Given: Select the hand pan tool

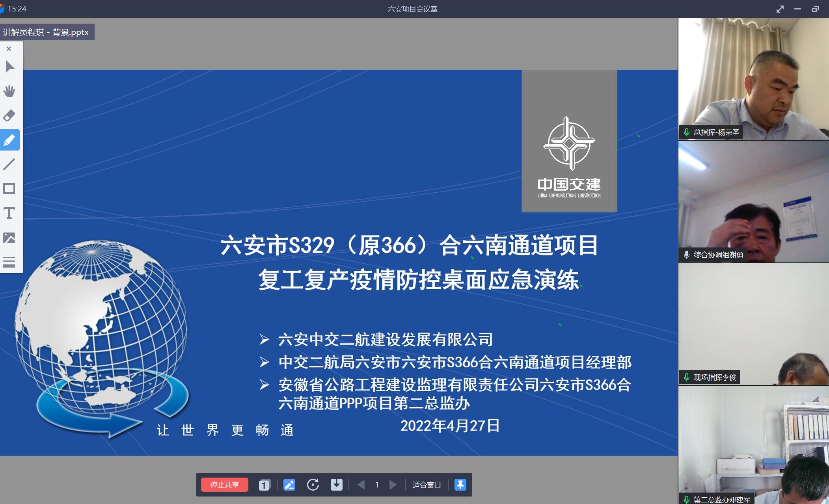Looking at the screenshot, I should coord(9,91).
